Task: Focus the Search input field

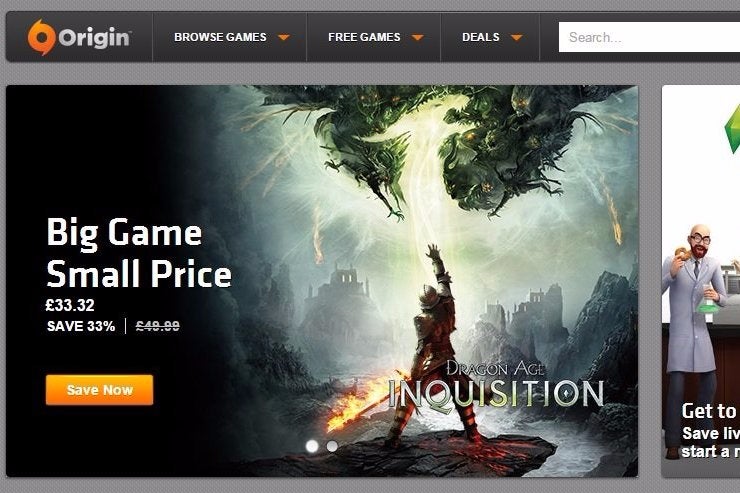Action: click(649, 37)
